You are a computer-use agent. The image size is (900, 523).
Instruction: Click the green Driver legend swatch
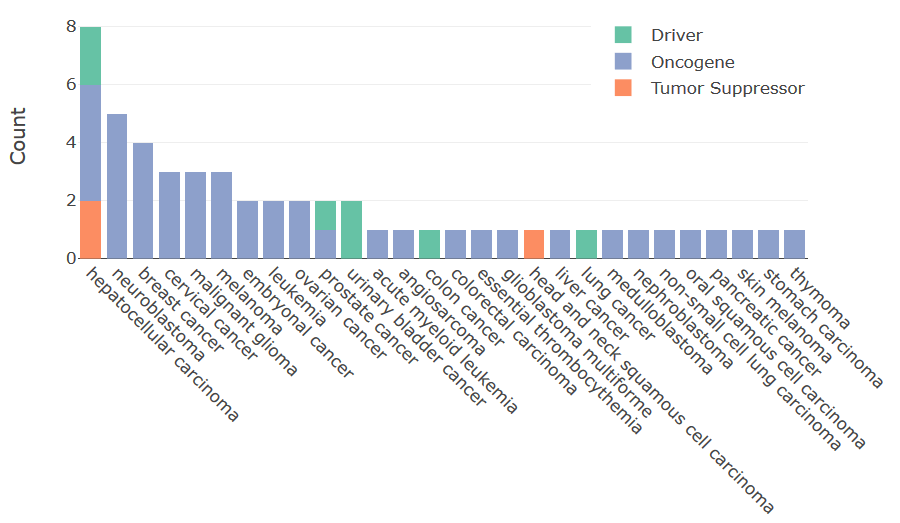pyautogui.click(x=623, y=36)
